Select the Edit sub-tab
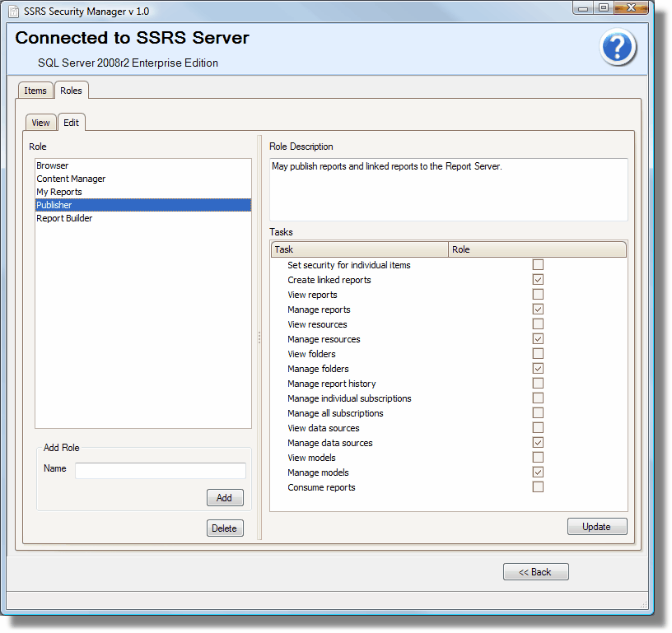The image size is (672, 633). 71,123
